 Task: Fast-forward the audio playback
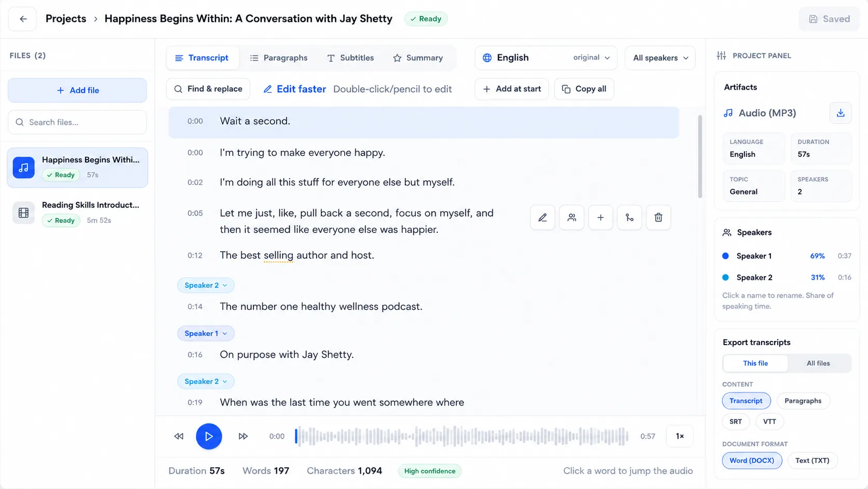[243, 436]
